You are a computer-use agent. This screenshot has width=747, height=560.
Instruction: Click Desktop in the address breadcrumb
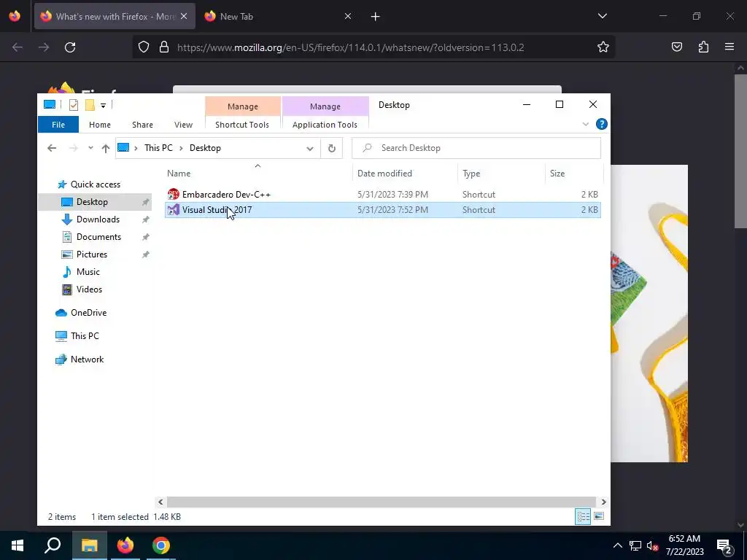205,148
